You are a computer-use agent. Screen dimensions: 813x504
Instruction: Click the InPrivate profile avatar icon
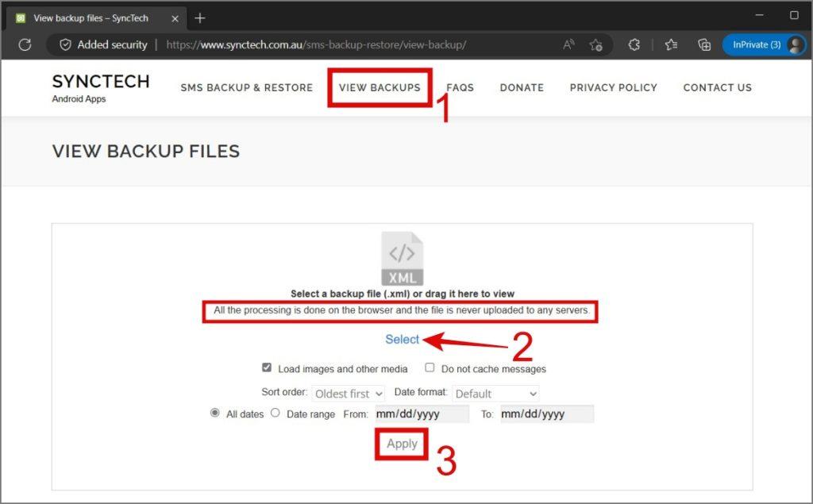pyautogui.click(x=795, y=44)
